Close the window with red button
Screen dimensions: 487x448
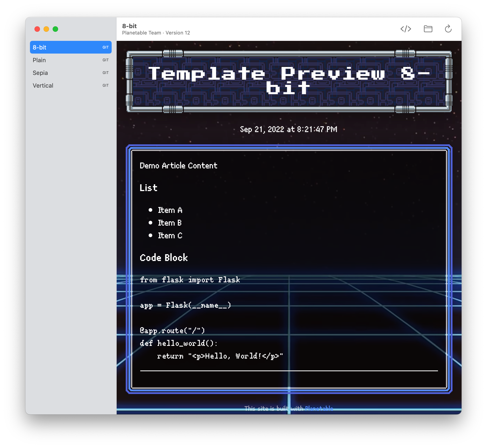[x=37, y=29]
